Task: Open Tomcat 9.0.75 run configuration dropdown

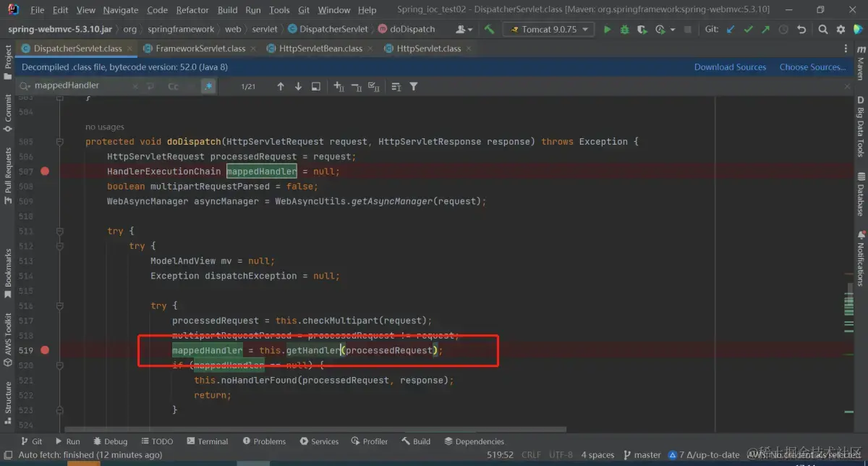Action: (x=548, y=30)
